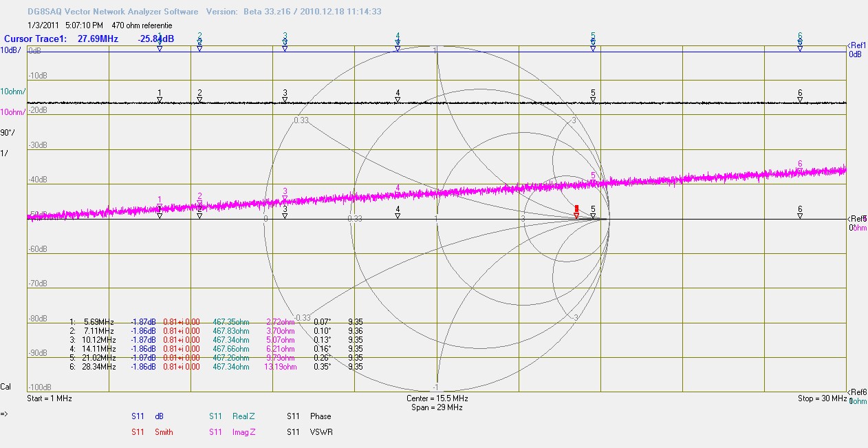Select magenta marker 2 on the Imag Z trace

[199, 200]
